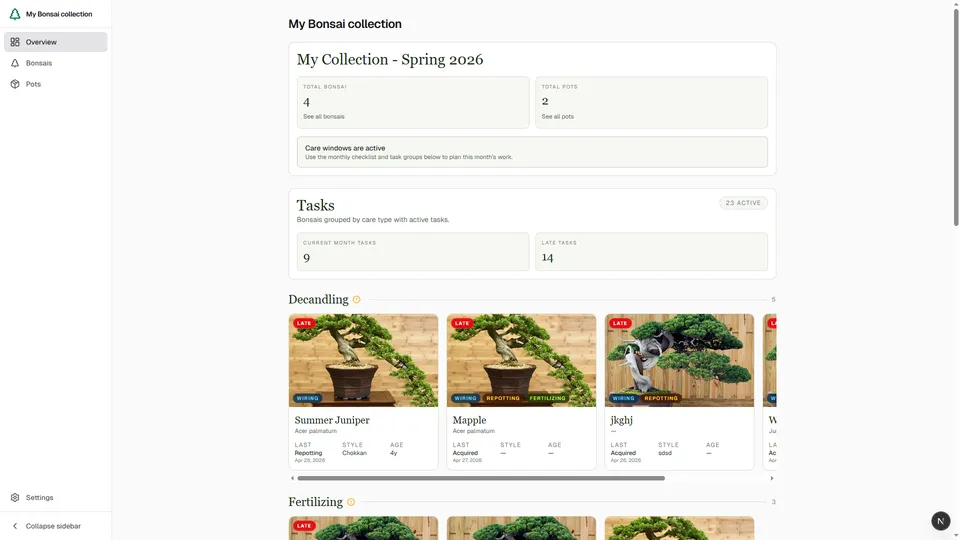Image resolution: width=960 pixels, height=540 pixels.
Task: Follow the See all bonsais link
Action: coord(323,116)
